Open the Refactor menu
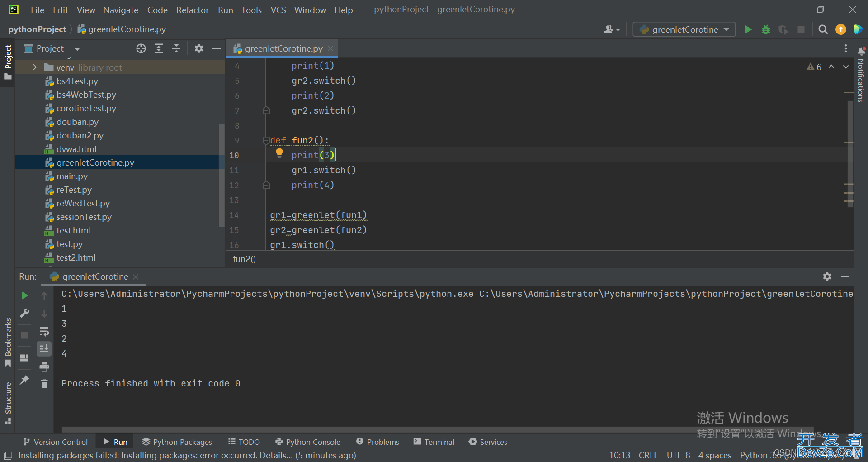868x462 pixels. click(x=192, y=10)
